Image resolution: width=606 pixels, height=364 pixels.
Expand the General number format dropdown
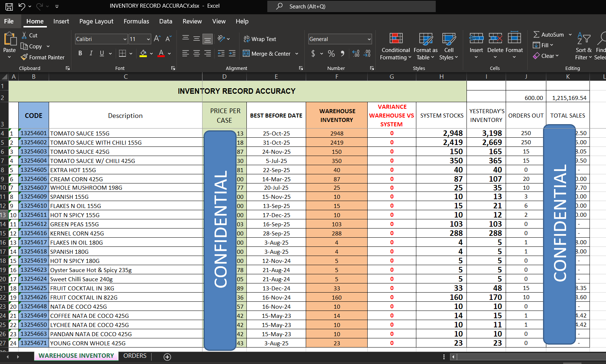369,39
